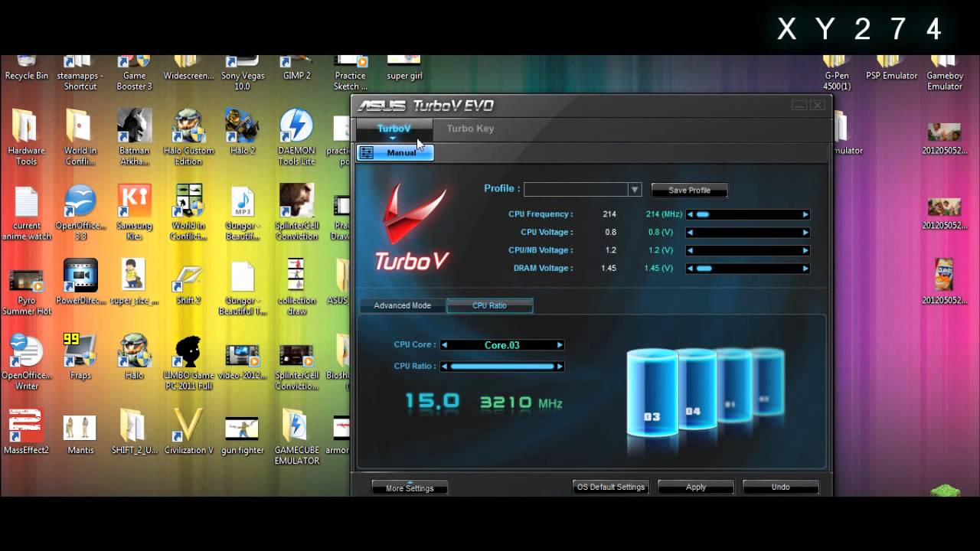Select the Hardware Tools folder icon
The width and height of the screenshot is (980, 551).
pyautogui.click(x=26, y=138)
